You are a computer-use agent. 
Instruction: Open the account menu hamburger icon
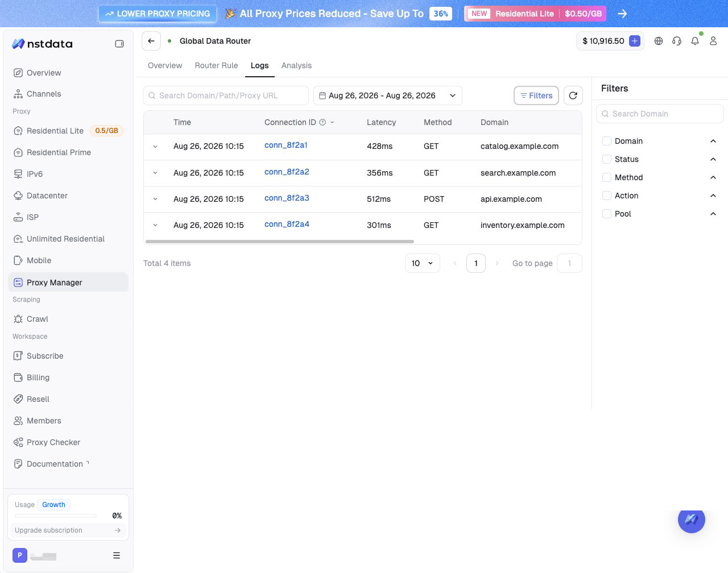point(117,555)
